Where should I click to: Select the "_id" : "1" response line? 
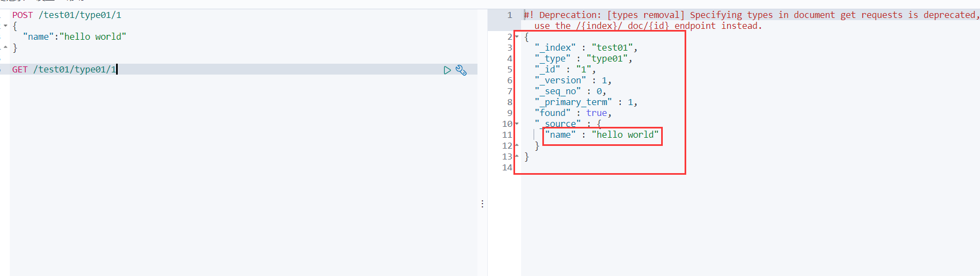[x=565, y=70]
